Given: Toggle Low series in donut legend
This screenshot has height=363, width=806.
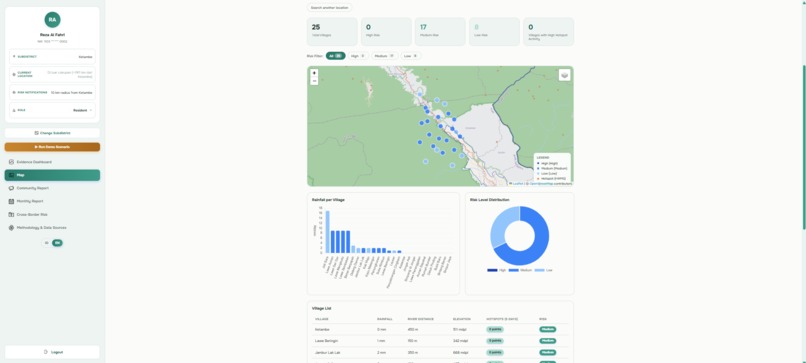Looking at the screenshot, I should pyautogui.click(x=543, y=270).
